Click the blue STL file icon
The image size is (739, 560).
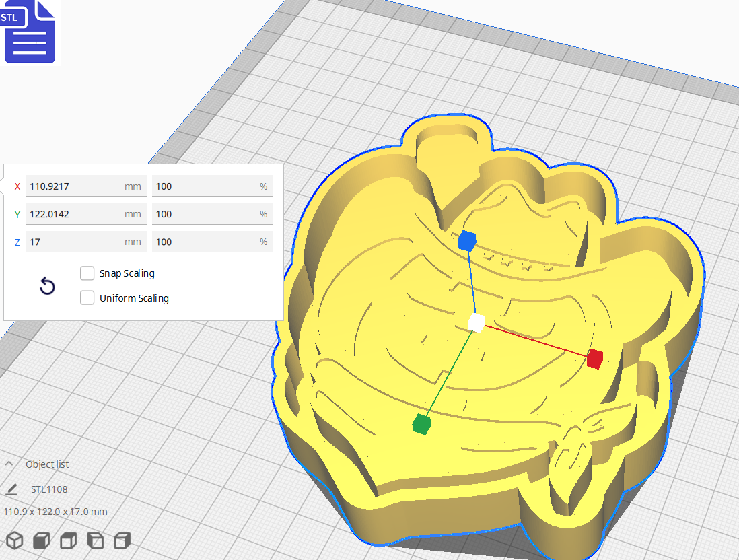pos(30,32)
